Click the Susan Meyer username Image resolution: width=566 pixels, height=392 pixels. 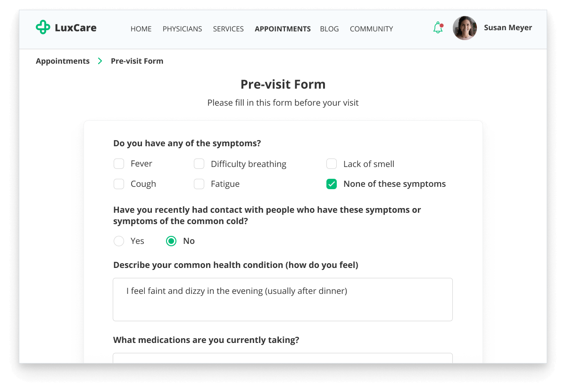point(508,28)
